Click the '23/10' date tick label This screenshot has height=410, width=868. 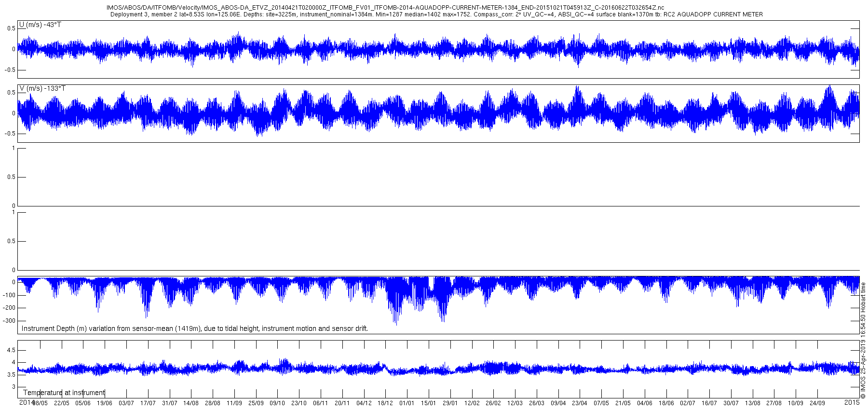(299, 403)
